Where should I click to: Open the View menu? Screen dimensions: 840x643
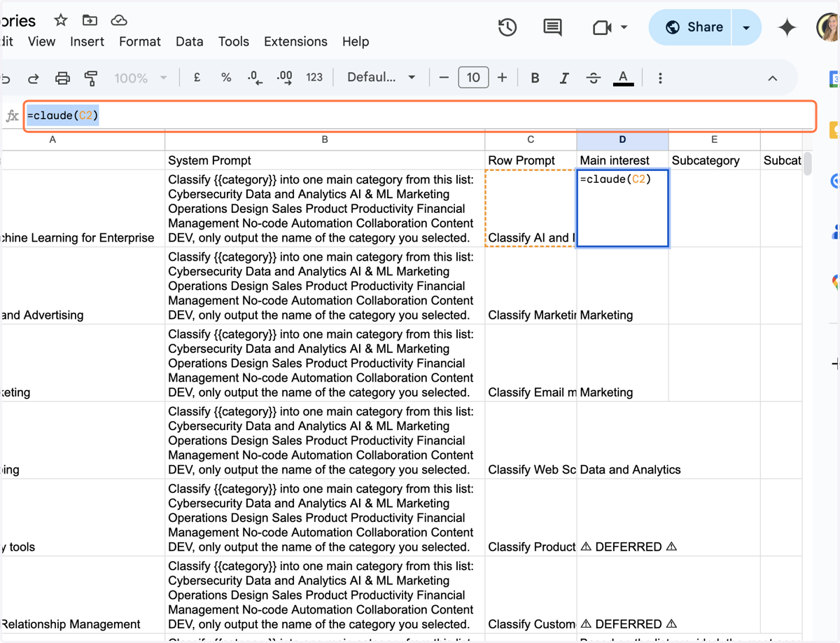click(x=41, y=41)
